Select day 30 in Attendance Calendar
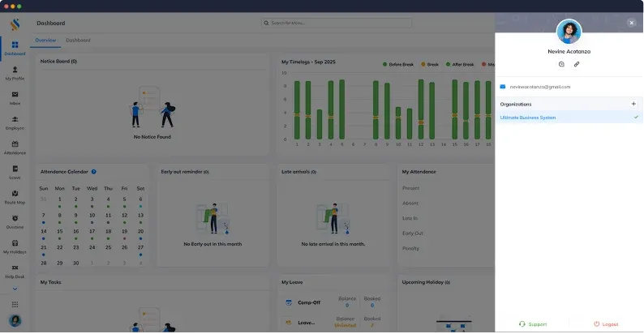 click(x=76, y=263)
